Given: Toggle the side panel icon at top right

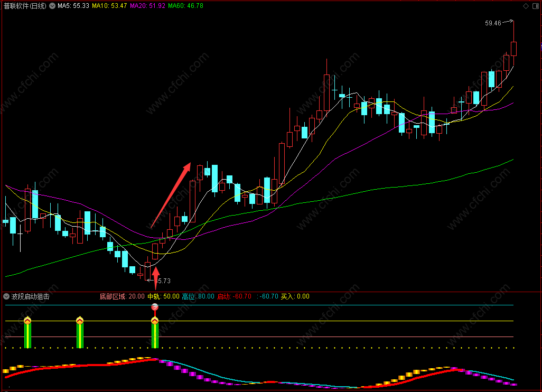Looking at the screenshot, I should coord(536,6).
